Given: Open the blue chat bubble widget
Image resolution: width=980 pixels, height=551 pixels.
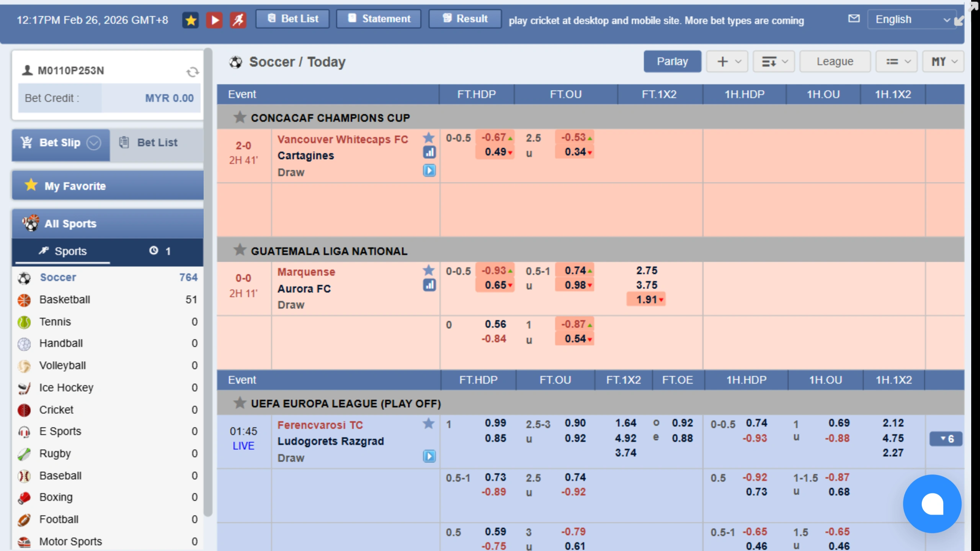Looking at the screenshot, I should pyautogui.click(x=932, y=504).
